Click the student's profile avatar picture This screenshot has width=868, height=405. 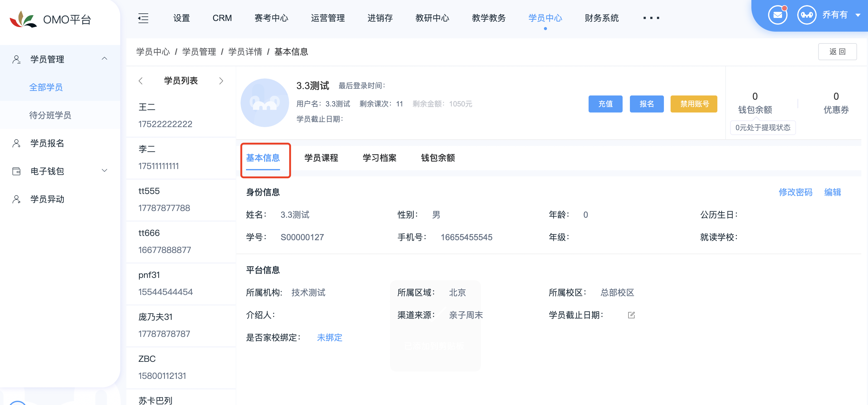pos(265,103)
